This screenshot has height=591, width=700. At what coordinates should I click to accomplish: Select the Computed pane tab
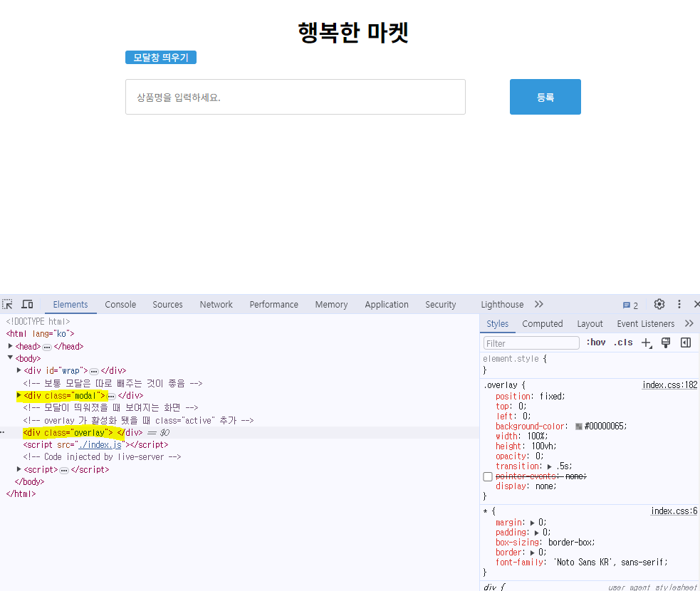tap(543, 323)
